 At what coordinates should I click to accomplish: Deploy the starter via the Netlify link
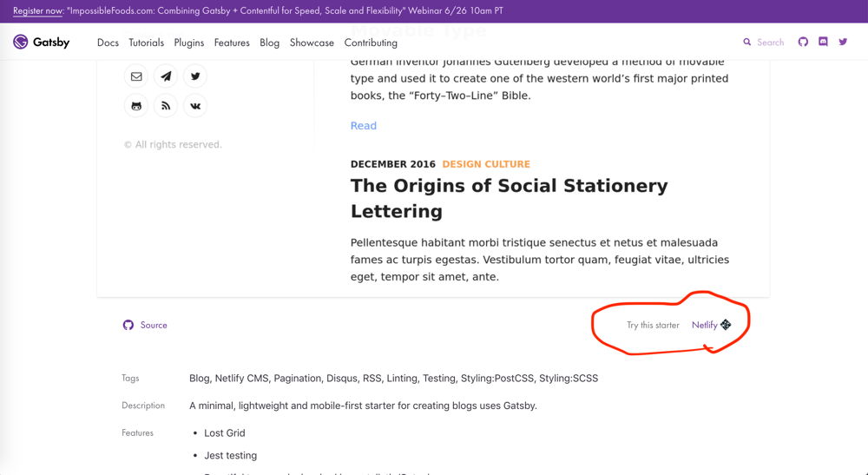pyautogui.click(x=712, y=325)
